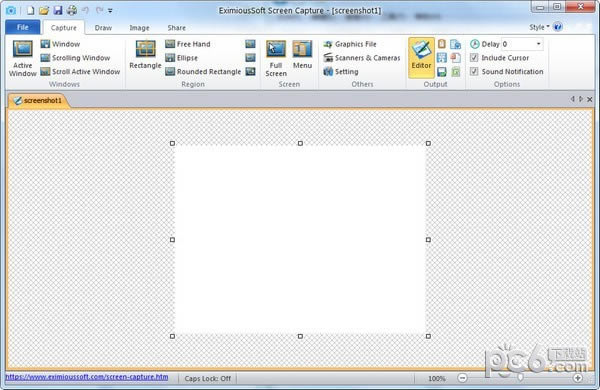Toggle the red PowerPoint output icon
Viewport: 600px width, 390px height.
pyautogui.click(x=455, y=58)
